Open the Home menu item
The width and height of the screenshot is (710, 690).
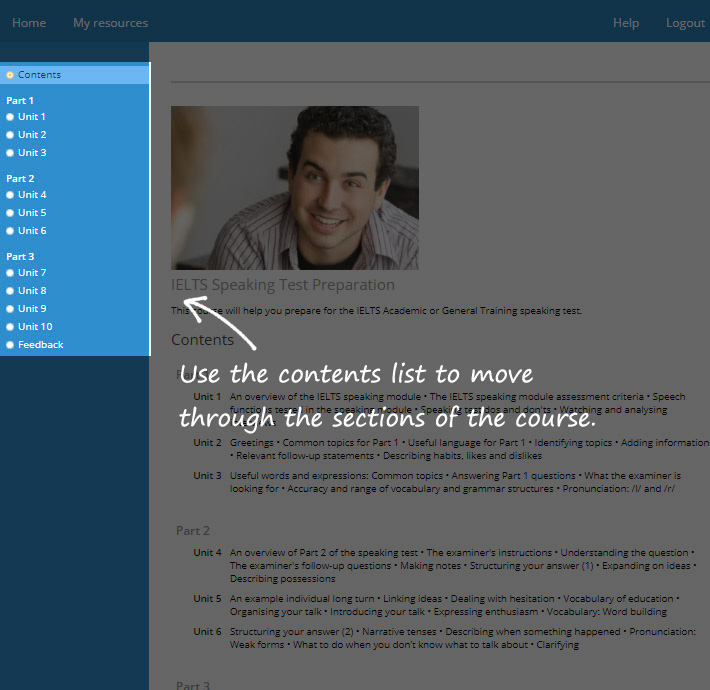[29, 23]
